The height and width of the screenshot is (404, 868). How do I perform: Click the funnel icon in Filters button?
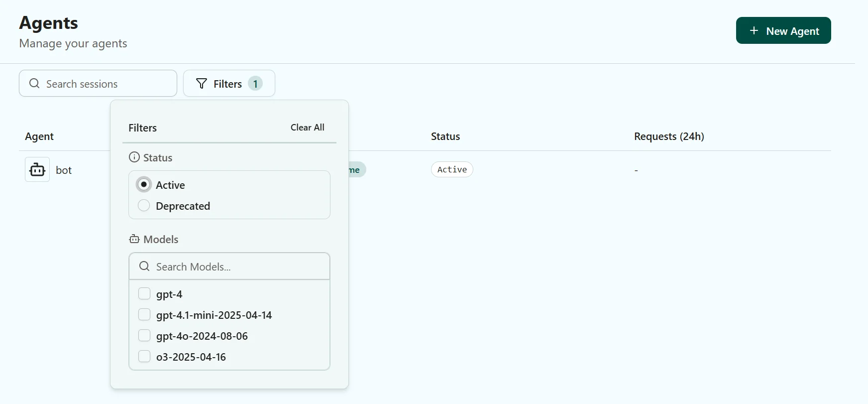click(202, 84)
